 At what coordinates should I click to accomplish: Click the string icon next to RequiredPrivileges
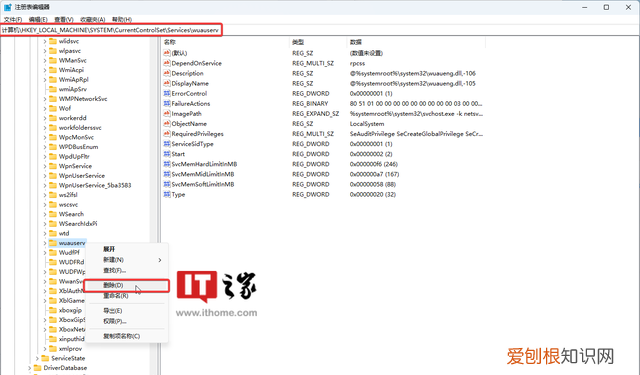pyautogui.click(x=167, y=134)
